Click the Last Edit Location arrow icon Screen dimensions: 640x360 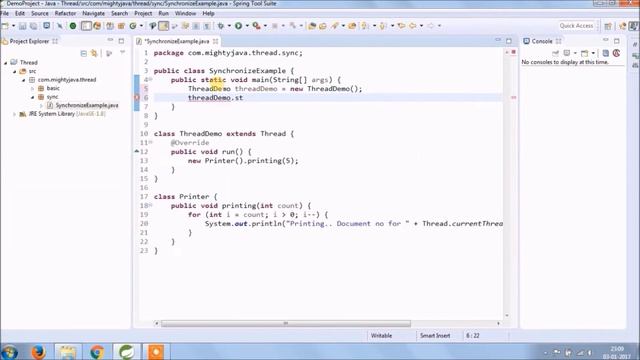(x=401, y=26)
